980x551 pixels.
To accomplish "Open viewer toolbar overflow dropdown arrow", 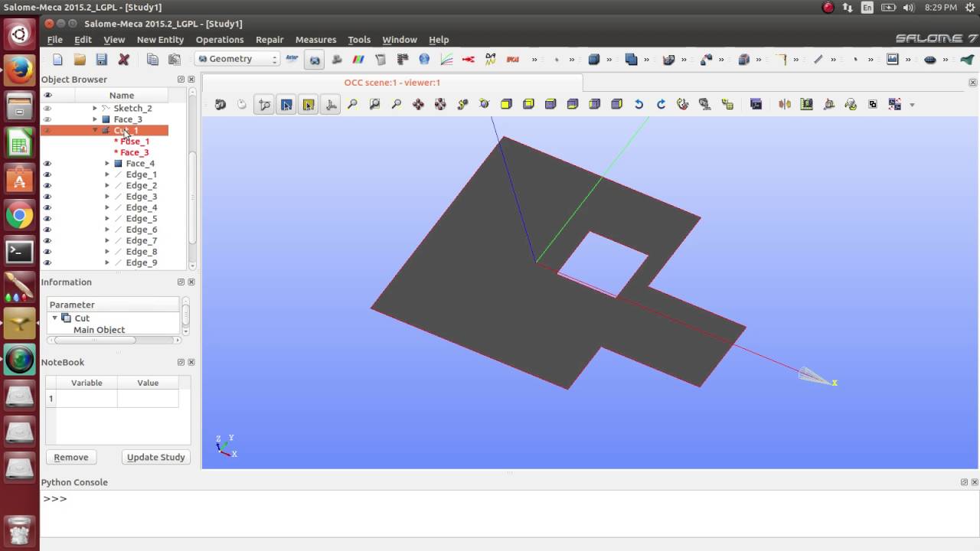I will tap(912, 105).
